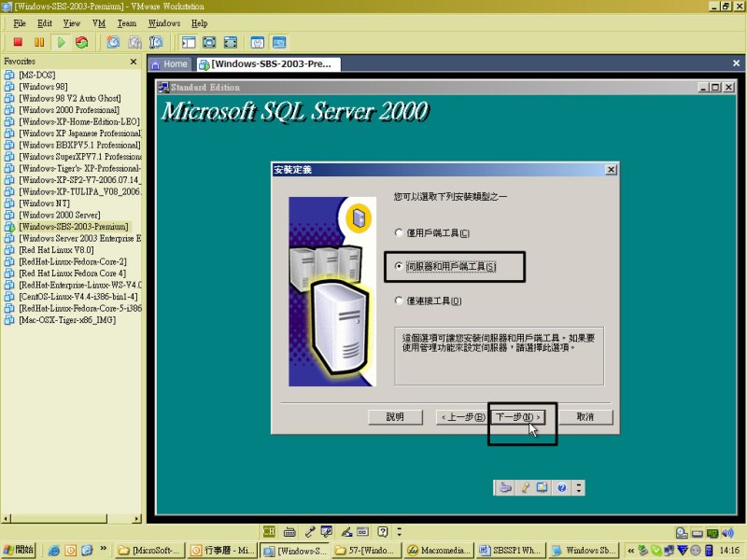Select [Windows BBXPV5.1 Professional] favorite
This screenshot has height=560, width=747.
click(x=79, y=146)
